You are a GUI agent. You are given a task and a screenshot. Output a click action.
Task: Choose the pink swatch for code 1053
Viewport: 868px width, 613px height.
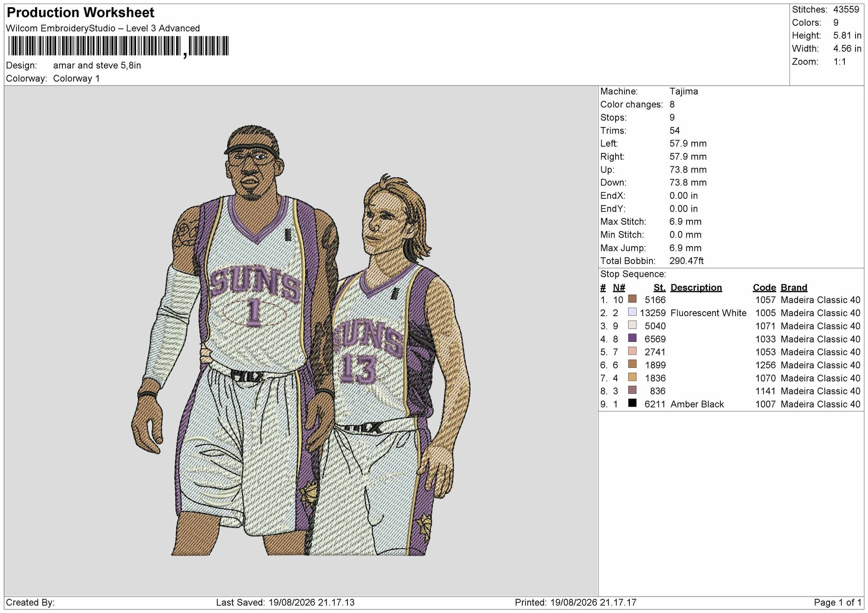(632, 351)
